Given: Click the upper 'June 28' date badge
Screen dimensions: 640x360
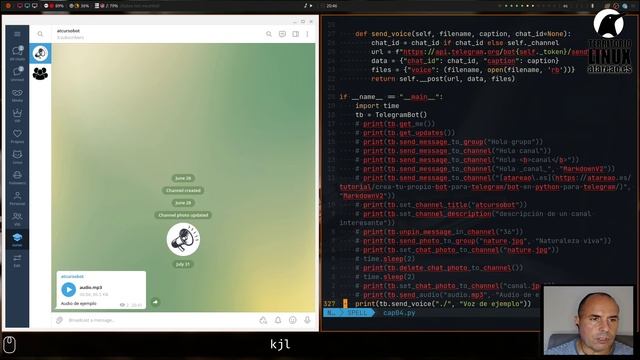Looking at the screenshot, I should (x=183, y=178).
